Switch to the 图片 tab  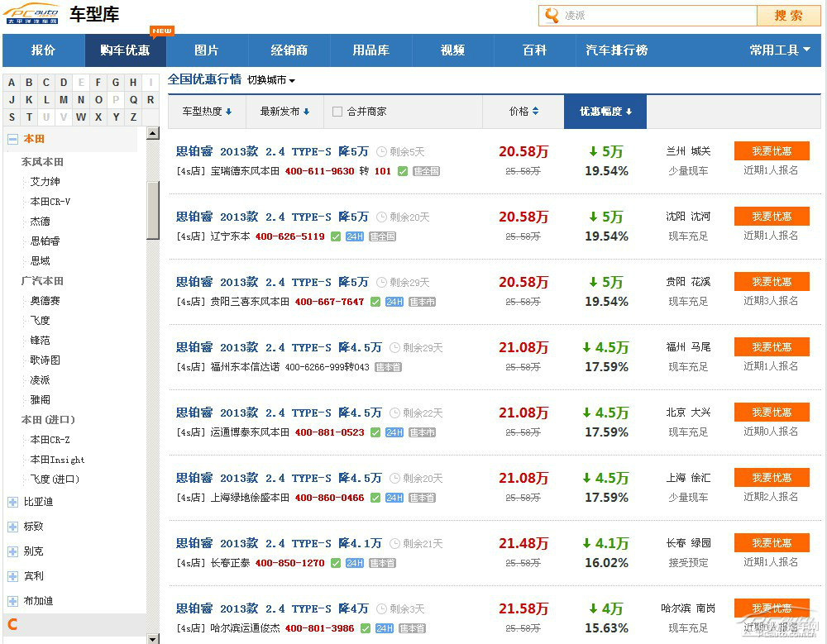pyautogui.click(x=206, y=50)
